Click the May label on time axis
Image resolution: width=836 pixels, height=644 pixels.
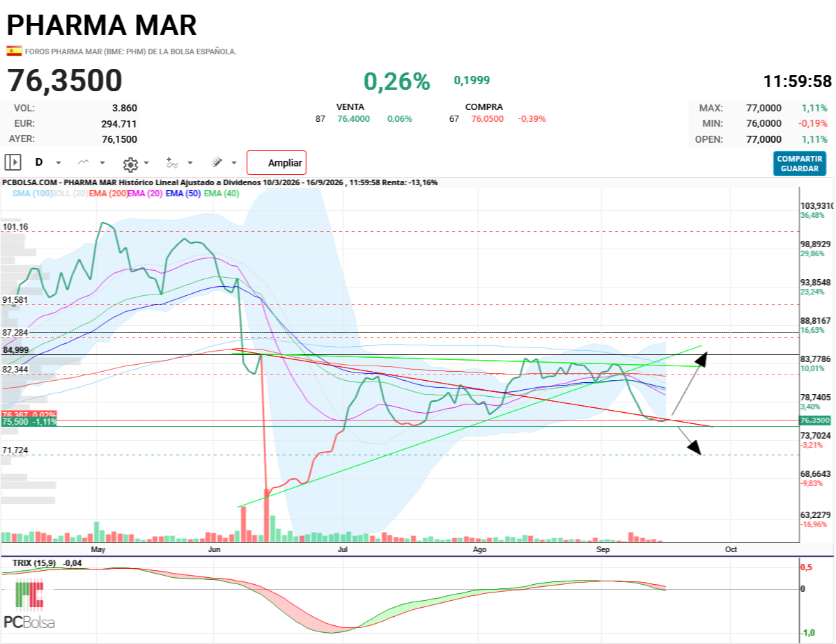(98, 549)
